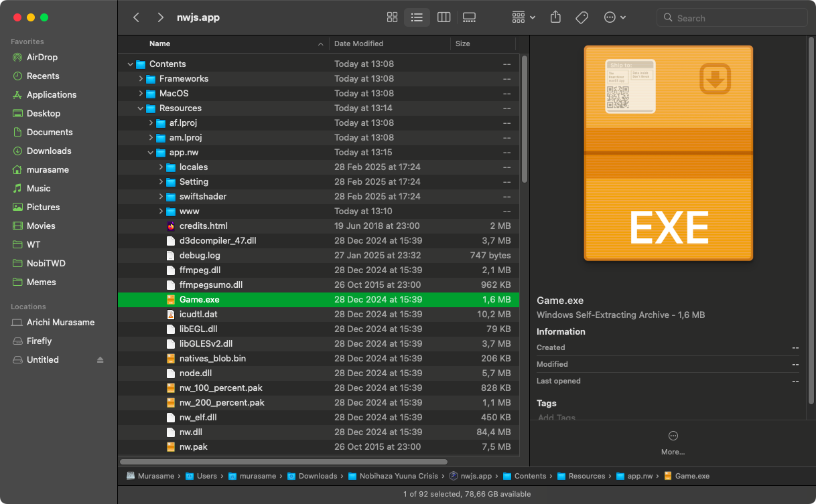The width and height of the screenshot is (816, 504).
Task: Expand the Frameworks folder
Action: click(141, 79)
